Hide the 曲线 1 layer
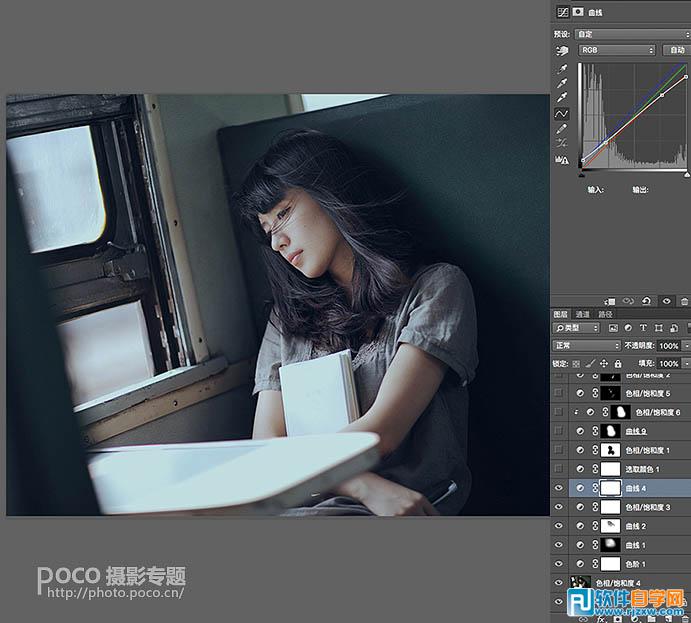Screen dimensions: 691x623 point(558,545)
